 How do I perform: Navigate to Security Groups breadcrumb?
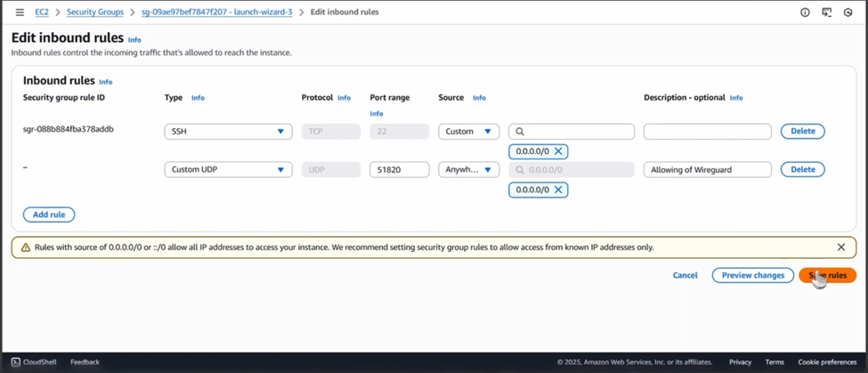[x=95, y=12]
